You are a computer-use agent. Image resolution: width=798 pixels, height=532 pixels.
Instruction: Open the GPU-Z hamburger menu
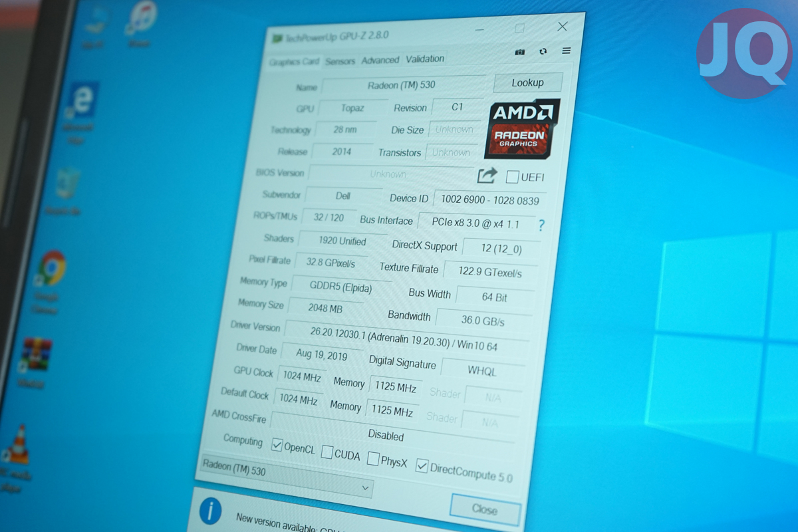point(567,51)
